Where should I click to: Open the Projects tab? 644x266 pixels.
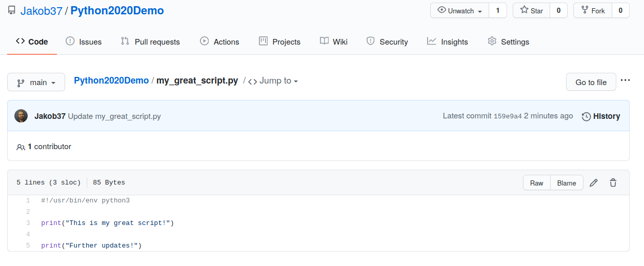(280, 42)
